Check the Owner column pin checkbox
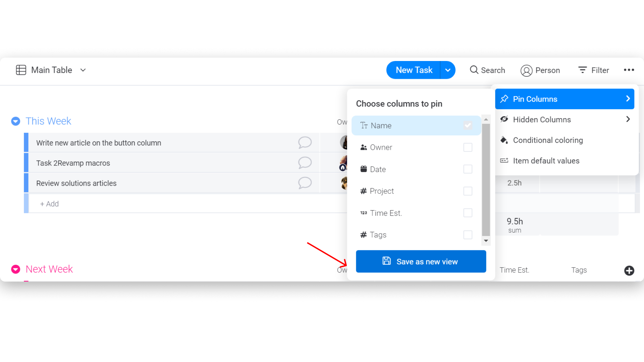This screenshot has height=362, width=644. click(x=468, y=147)
